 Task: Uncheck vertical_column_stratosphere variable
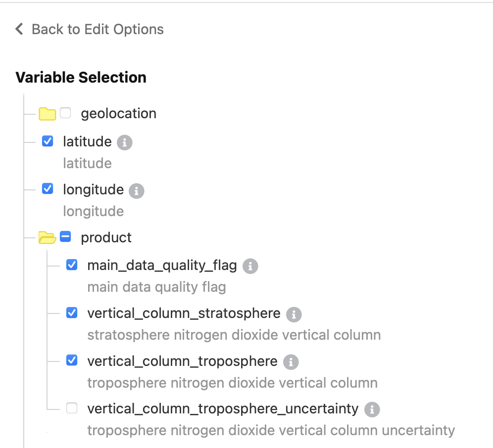click(72, 313)
